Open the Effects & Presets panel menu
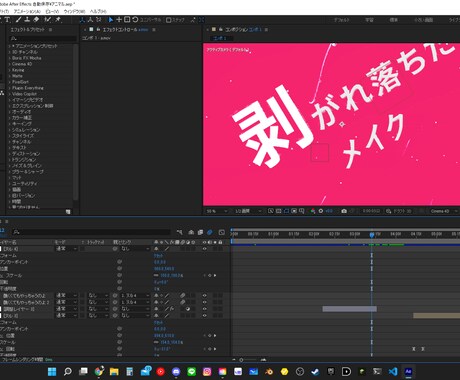The image size is (460, 380). tap(50, 30)
